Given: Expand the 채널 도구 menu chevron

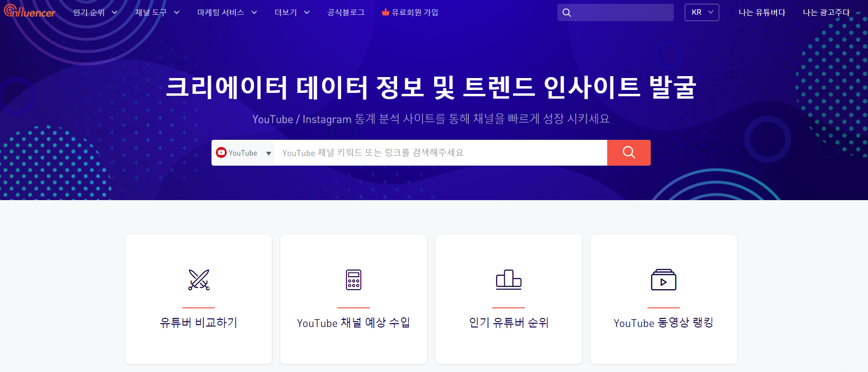Looking at the screenshot, I should pos(177,12).
